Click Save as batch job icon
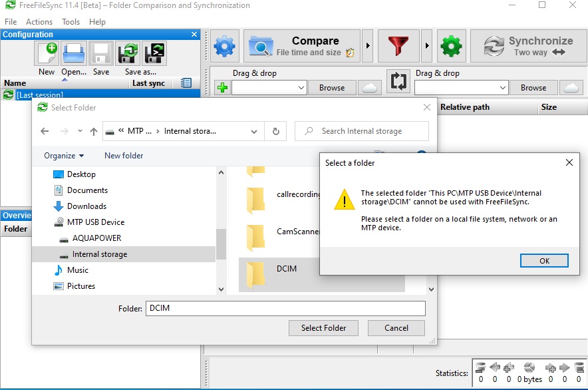588x390 pixels. 154,53
